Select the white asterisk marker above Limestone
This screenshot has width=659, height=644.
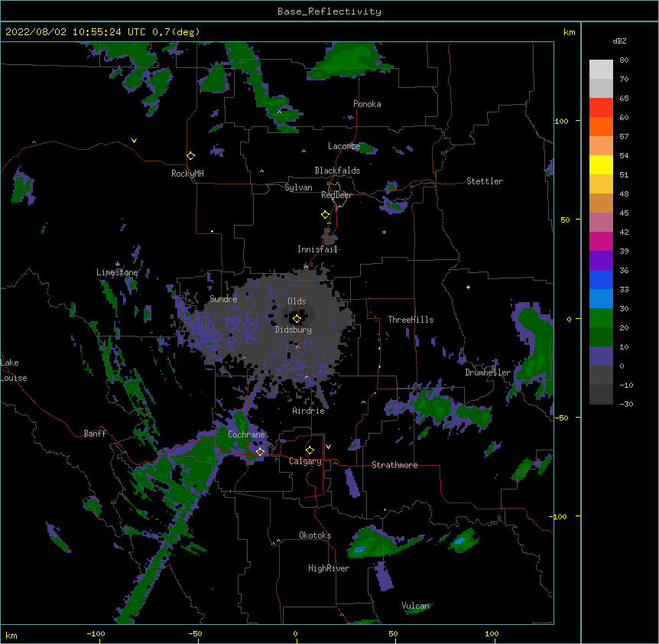118,264
